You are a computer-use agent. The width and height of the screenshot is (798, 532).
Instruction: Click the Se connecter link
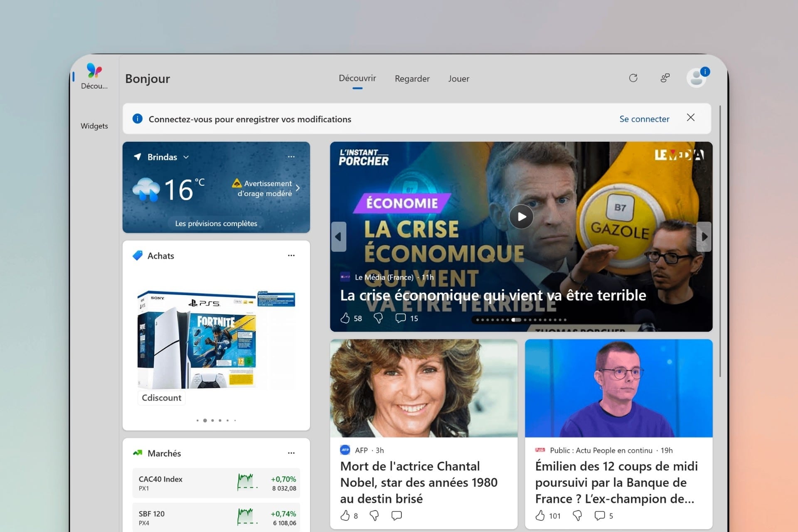click(x=644, y=119)
